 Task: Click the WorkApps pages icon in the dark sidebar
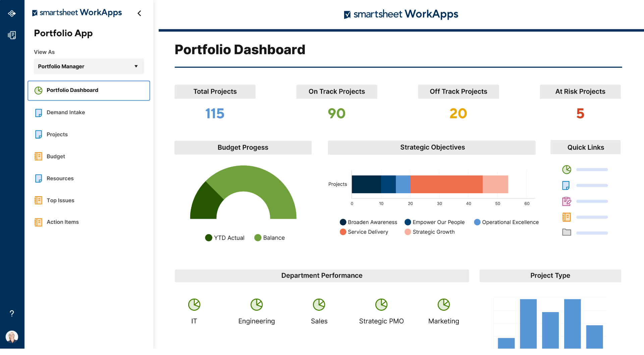click(x=12, y=35)
